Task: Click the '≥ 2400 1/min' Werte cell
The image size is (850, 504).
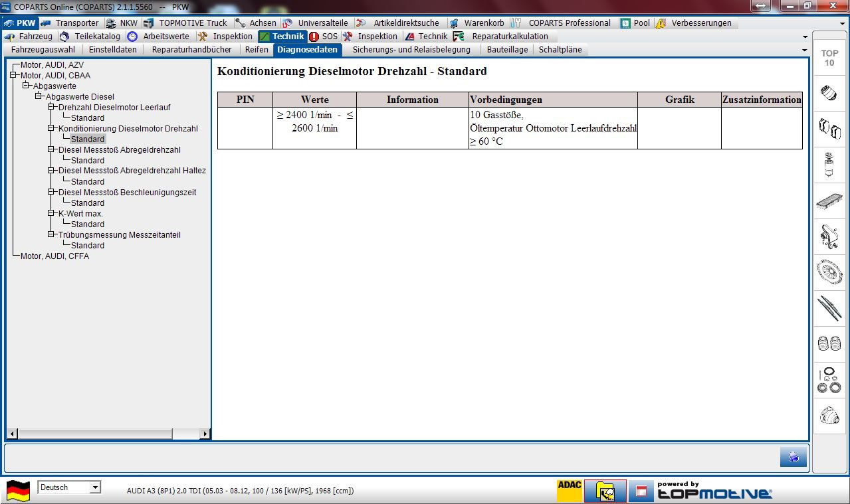Action: [314, 128]
